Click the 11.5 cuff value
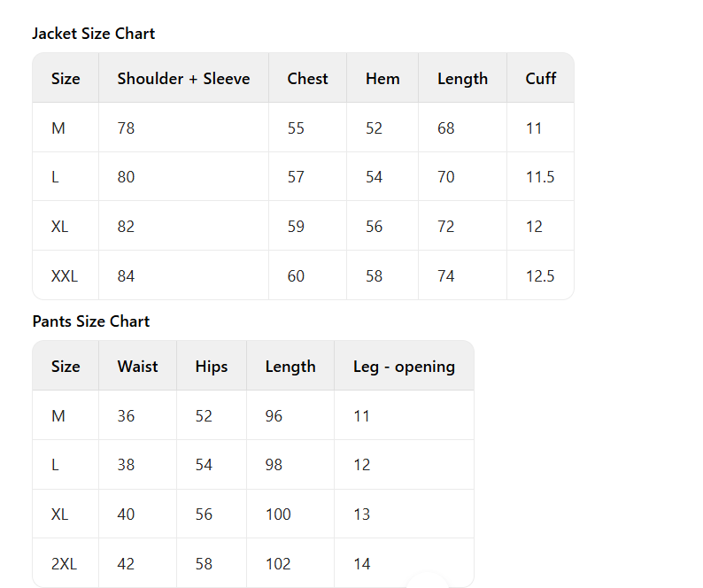The image size is (703, 588). pos(540,177)
